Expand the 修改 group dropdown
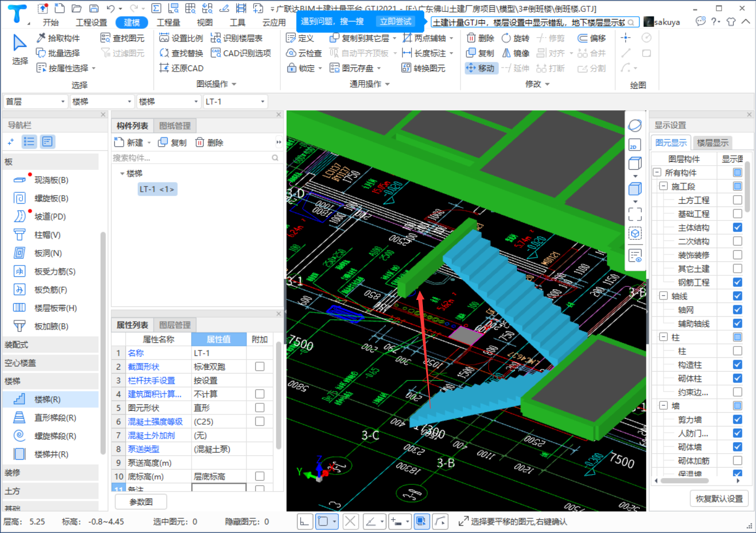Image resolution: width=756 pixels, height=533 pixels. click(x=547, y=84)
